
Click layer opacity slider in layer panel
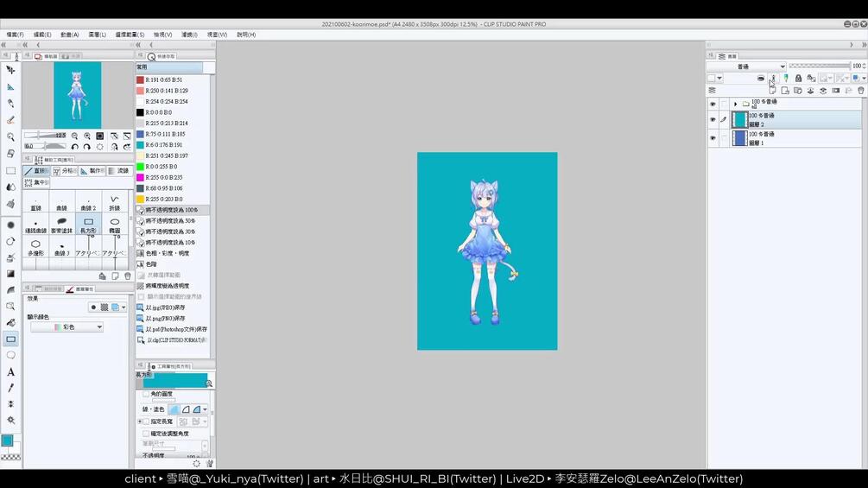[x=820, y=66]
